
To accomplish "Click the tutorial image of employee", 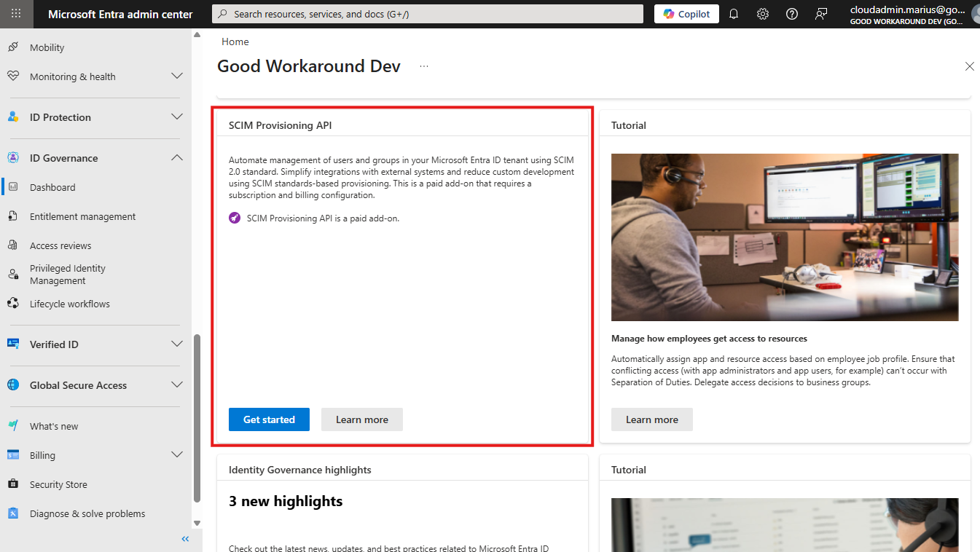I will (x=785, y=237).
